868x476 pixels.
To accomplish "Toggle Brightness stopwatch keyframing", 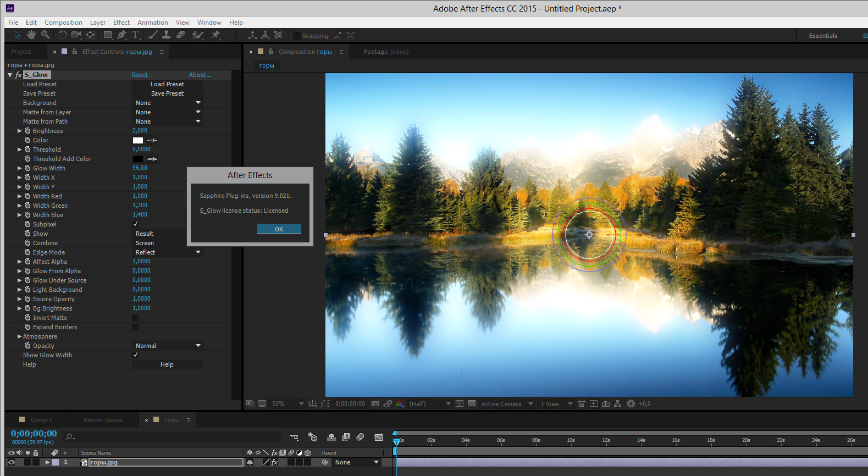I will (x=27, y=131).
